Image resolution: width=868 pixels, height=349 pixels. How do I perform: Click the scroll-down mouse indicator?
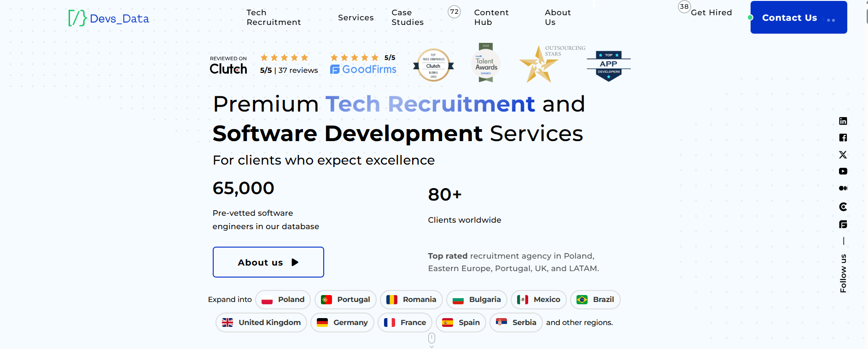431,340
